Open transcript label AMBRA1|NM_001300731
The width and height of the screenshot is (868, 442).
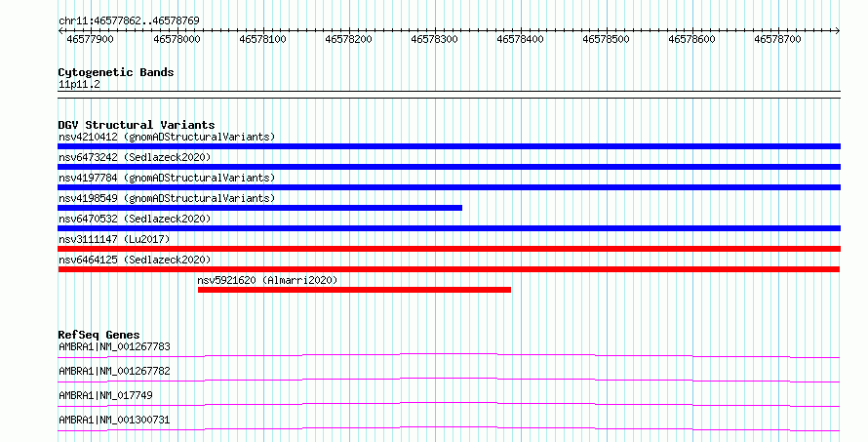click(114, 420)
